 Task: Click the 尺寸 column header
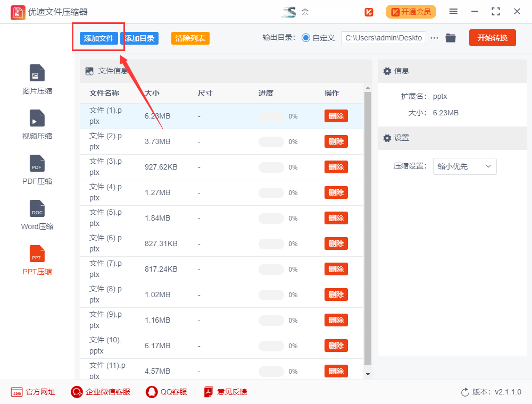point(205,93)
